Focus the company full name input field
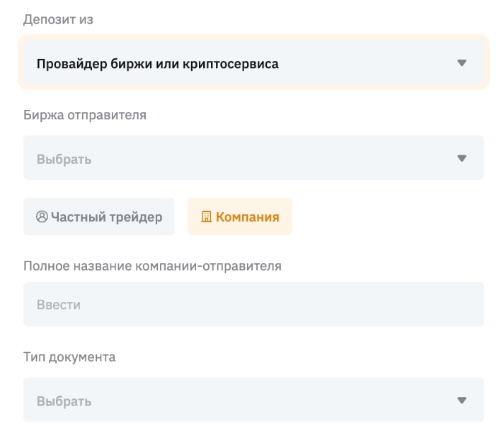The width and height of the screenshot is (504, 433). coord(253,305)
